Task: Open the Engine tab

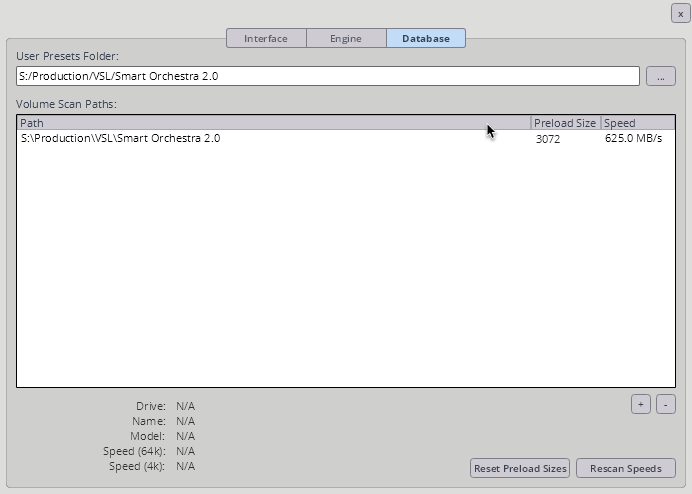Action: pos(346,38)
